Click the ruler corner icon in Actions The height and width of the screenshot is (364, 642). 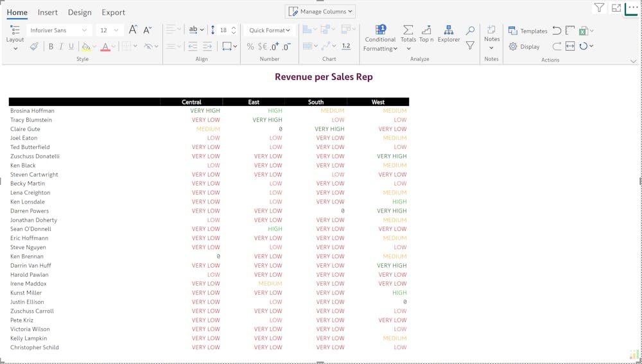click(x=570, y=30)
